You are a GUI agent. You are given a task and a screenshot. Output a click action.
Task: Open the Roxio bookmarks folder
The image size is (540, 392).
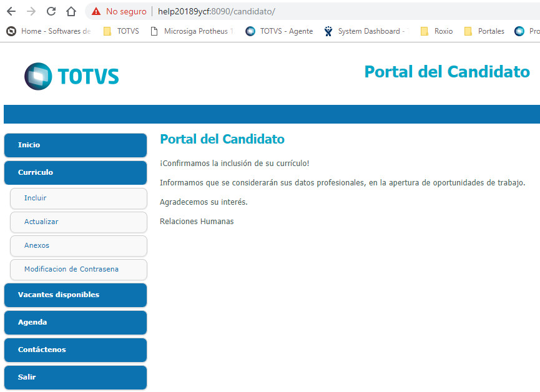[437, 31]
